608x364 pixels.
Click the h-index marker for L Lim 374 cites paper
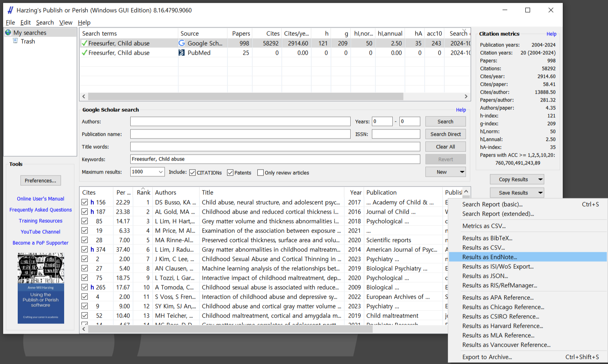92,249
